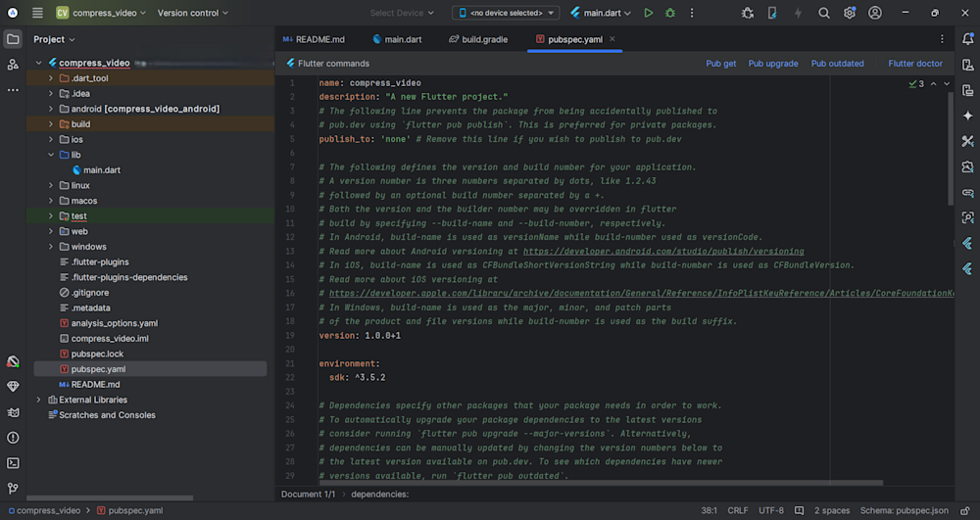Open the Notifications bell panel
Screen dimensions: 980x520
(967, 39)
